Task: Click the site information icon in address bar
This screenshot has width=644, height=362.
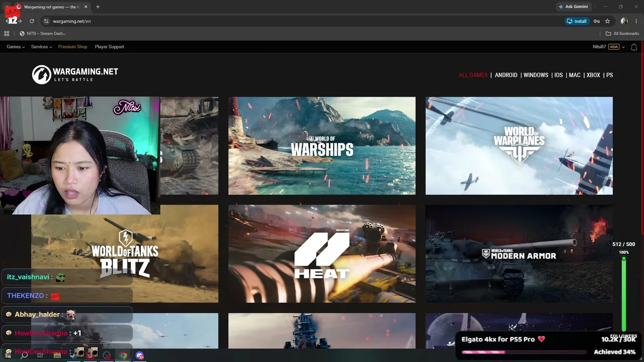Action: [46, 21]
